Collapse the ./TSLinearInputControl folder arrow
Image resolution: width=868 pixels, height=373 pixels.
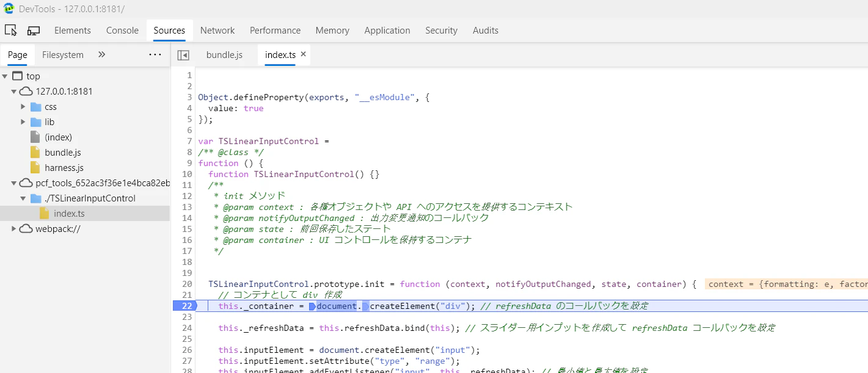pyautogui.click(x=23, y=198)
